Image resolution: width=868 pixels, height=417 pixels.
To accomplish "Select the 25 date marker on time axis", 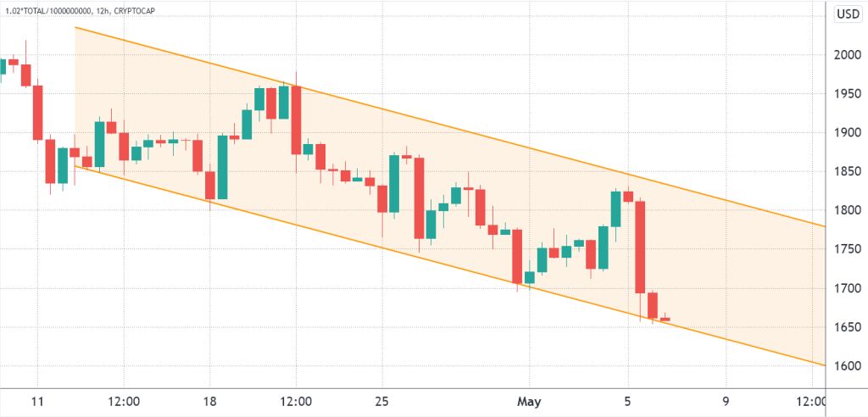I will tap(381, 400).
